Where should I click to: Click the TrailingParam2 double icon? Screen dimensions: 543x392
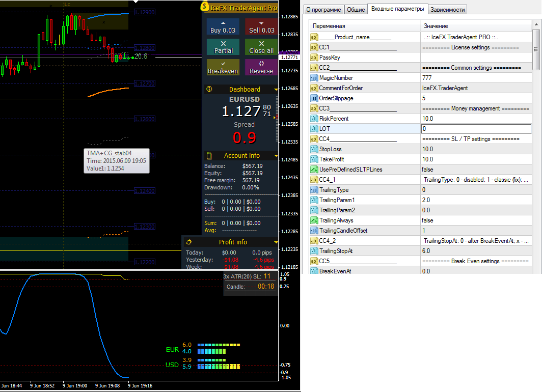314,210
